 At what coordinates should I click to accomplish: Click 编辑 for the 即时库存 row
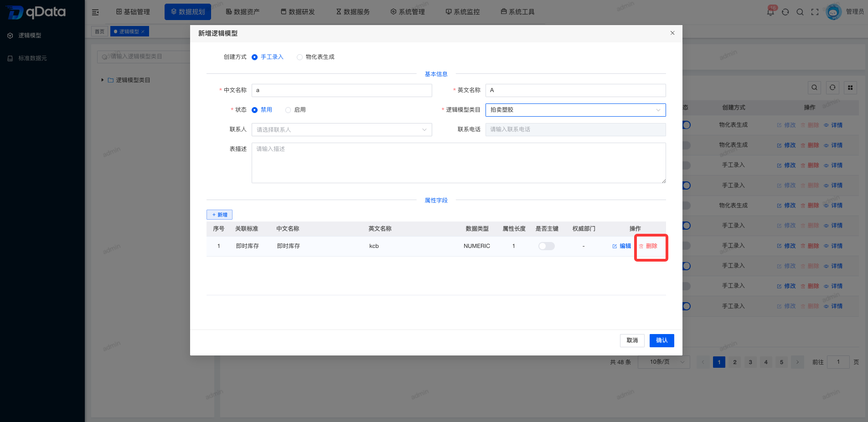click(x=621, y=246)
